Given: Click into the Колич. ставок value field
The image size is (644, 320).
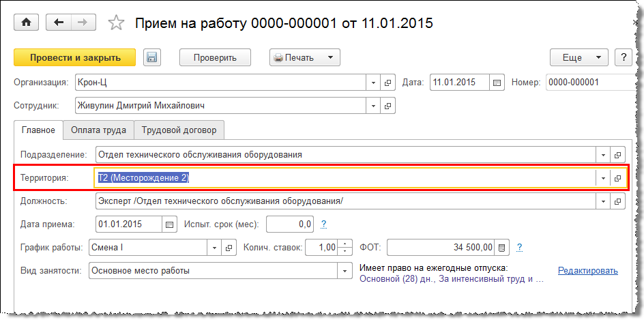Looking at the screenshot, I should coord(323,248).
